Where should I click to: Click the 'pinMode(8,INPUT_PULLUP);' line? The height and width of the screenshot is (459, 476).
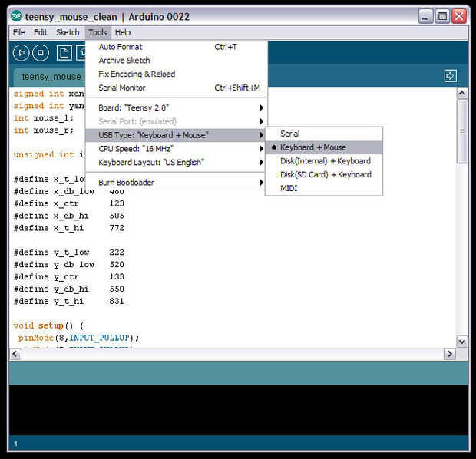tap(78, 338)
